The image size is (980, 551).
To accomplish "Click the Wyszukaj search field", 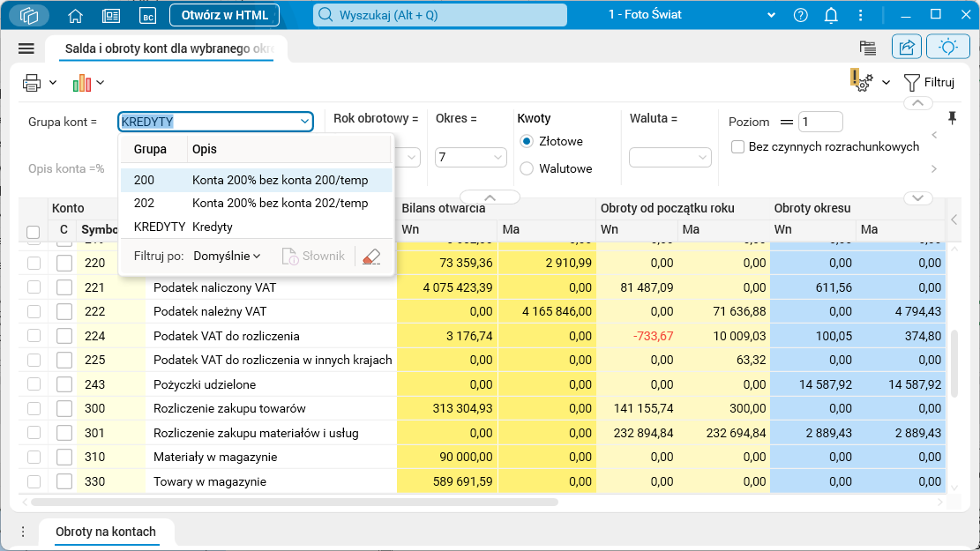I will point(441,15).
